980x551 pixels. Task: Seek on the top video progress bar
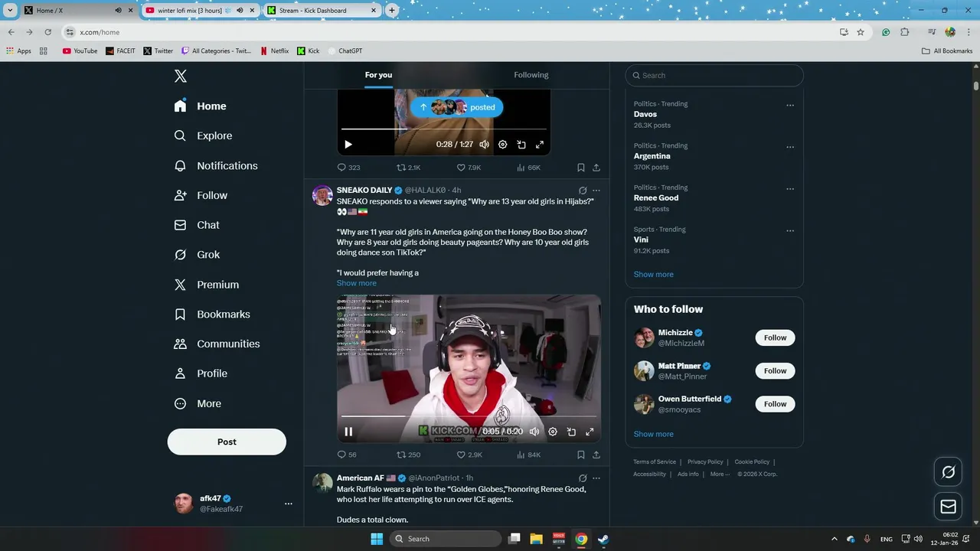point(444,129)
